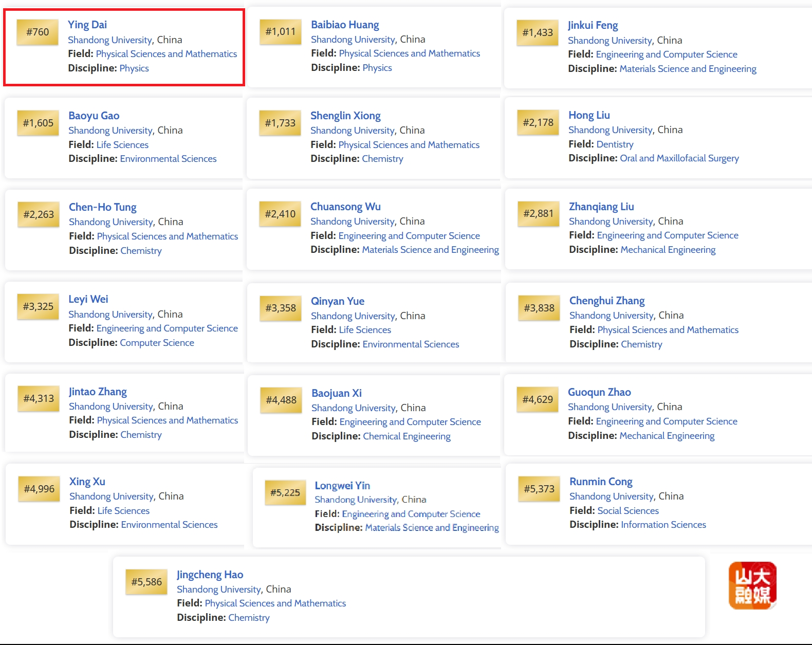Click the #760 rank badge
The width and height of the screenshot is (812, 645).
[38, 32]
